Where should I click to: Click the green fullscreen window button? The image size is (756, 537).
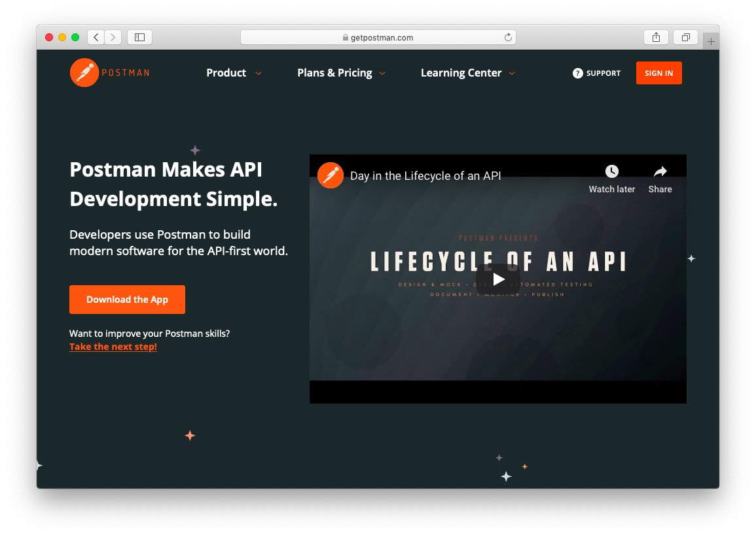tap(75, 37)
